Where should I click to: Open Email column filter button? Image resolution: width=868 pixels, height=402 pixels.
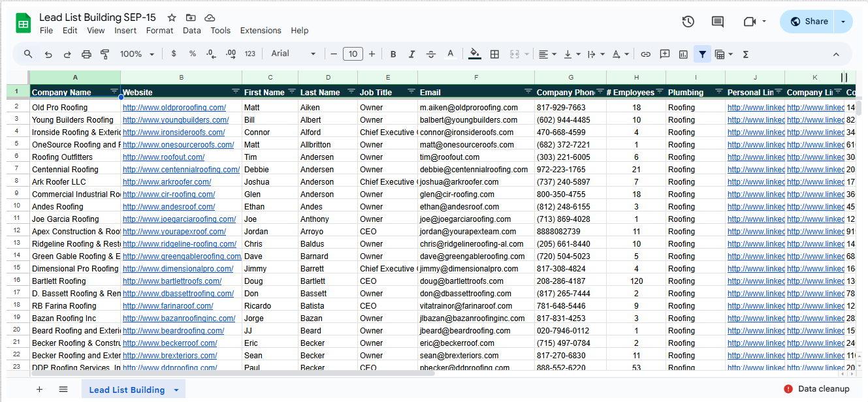pos(529,91)
